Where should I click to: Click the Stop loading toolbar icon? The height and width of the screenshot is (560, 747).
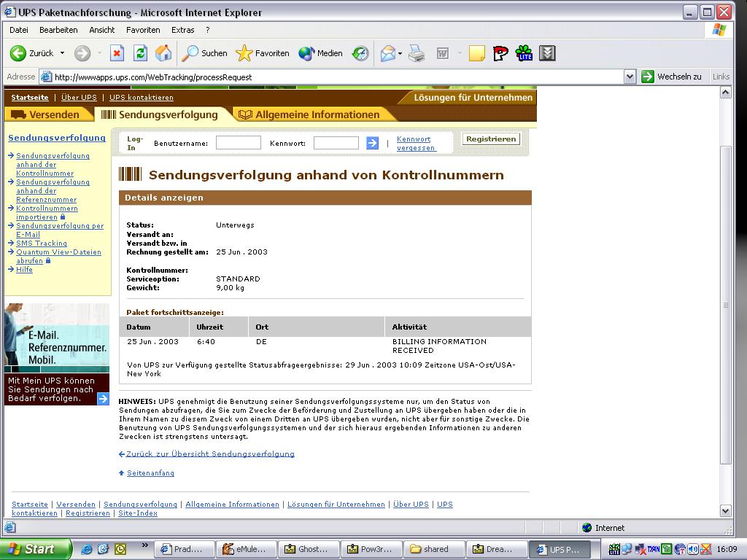[x=117, y=53]
